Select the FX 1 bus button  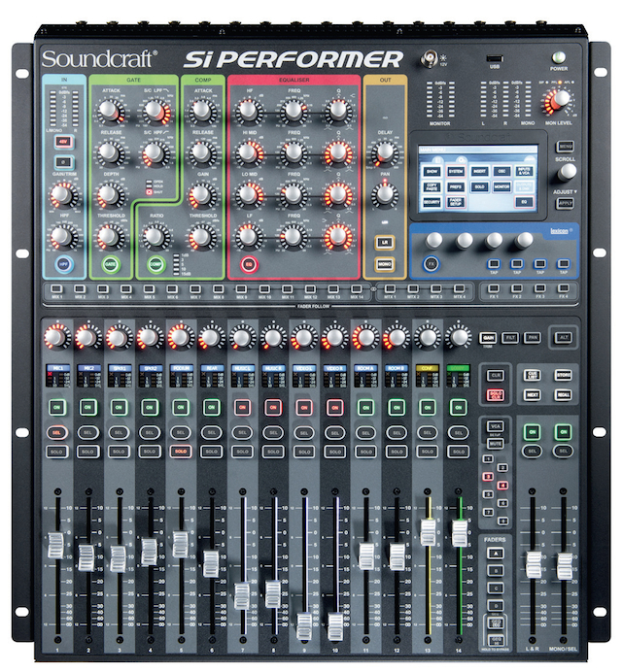(x=494, y=288)
